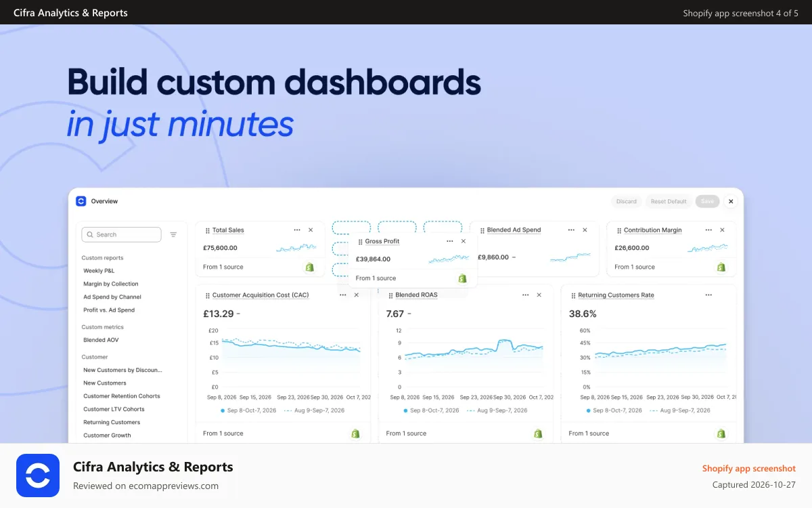
Task: Open the Profit vs. Ad Spend report
Action: coord(109,310)
